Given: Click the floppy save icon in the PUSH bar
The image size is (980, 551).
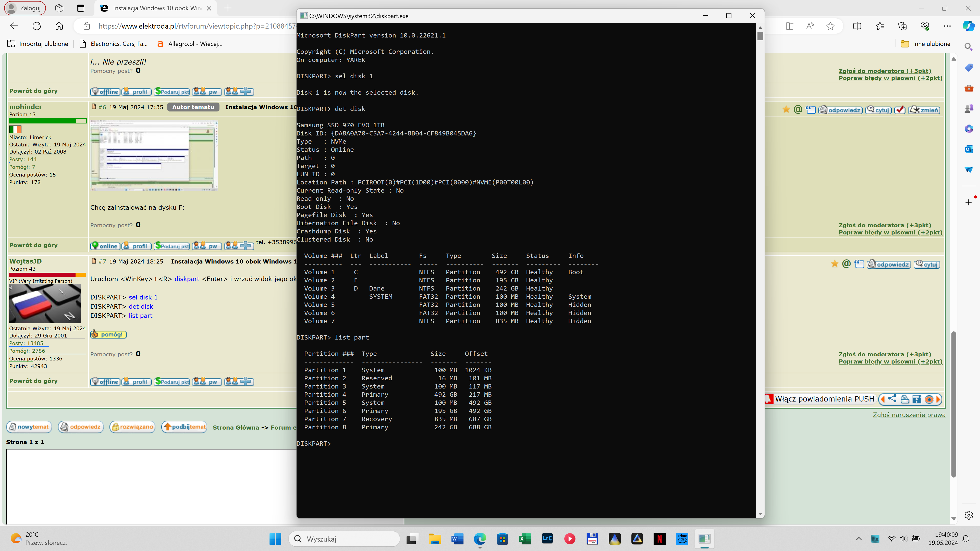Looking at the screenshot, I should pyautogui.click(x=917, y=399).
